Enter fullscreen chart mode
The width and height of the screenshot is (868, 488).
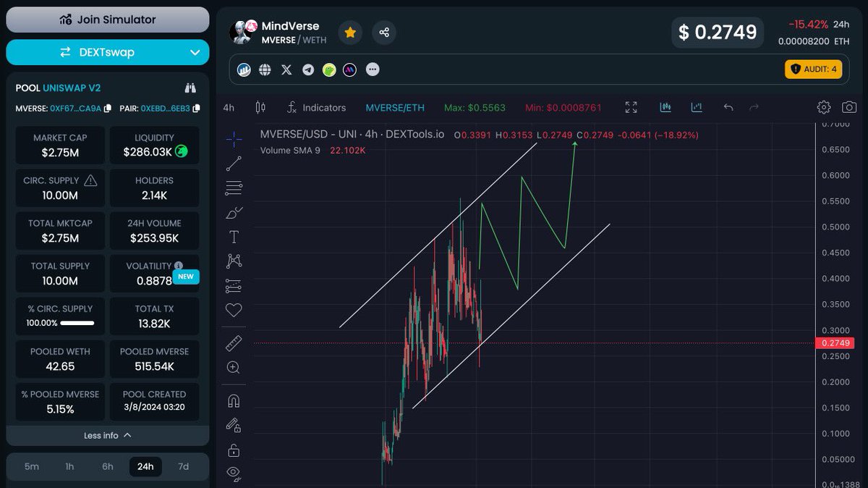(630, 106)
